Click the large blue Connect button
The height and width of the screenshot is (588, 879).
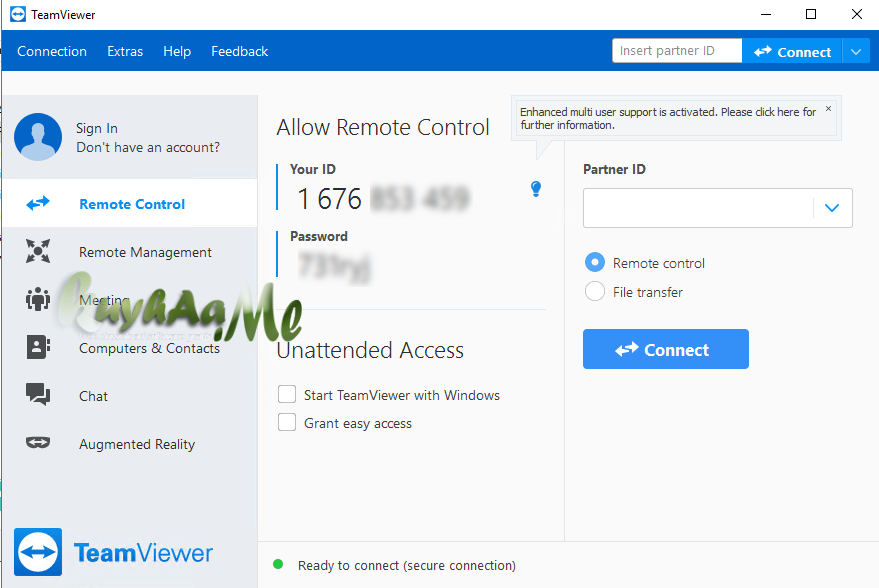pyautogui.click(x=665, y=349)
